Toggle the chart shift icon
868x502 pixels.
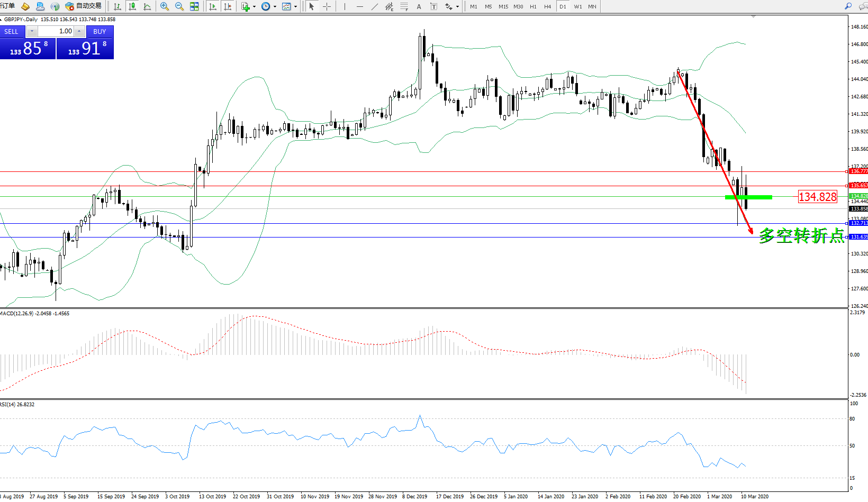(x=228, y=6)
